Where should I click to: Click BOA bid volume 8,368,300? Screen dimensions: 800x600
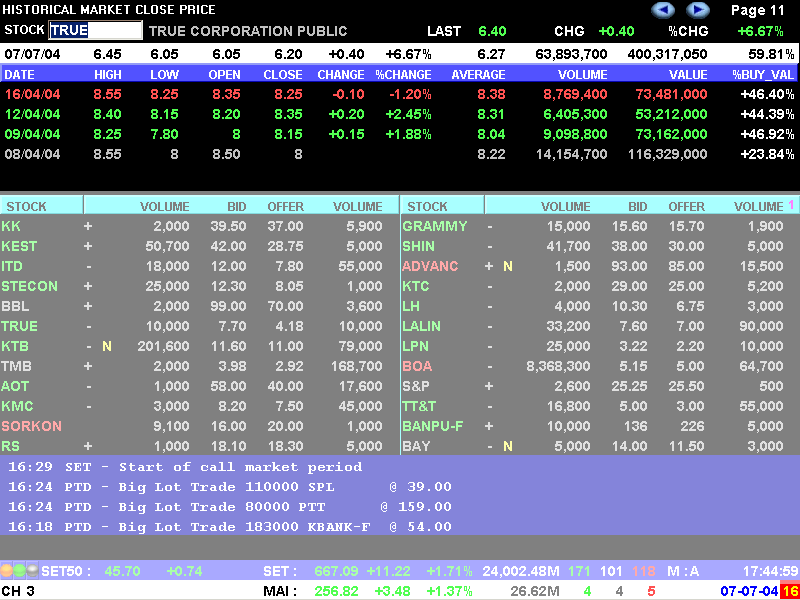(558, 366)
